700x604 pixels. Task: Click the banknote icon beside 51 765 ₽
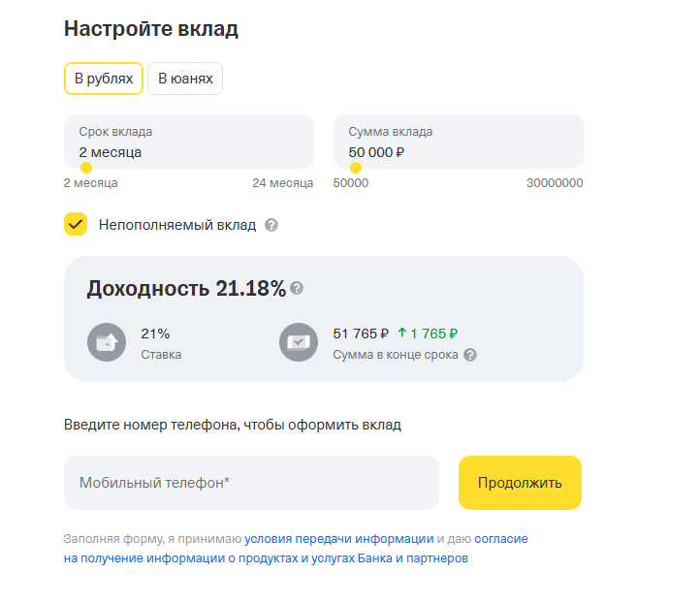(299, 342)
